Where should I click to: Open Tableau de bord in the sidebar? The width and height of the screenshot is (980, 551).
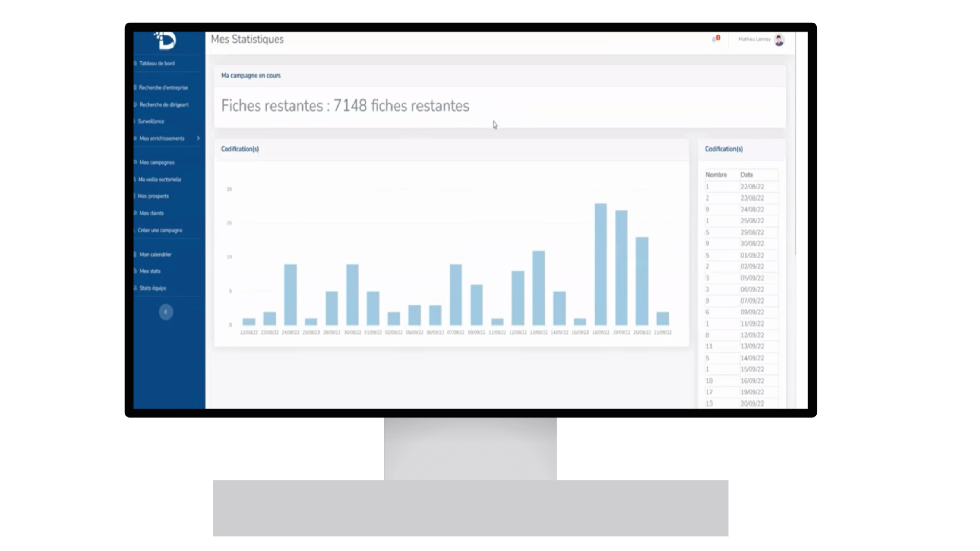[157, 63]
